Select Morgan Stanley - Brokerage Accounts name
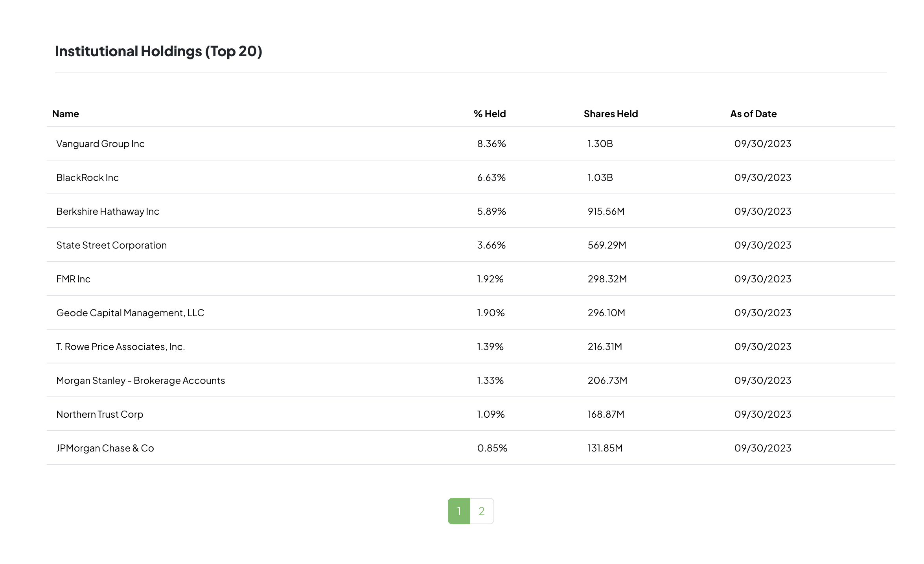The height and width of the screenshot is (564, 924). [140, 380]
